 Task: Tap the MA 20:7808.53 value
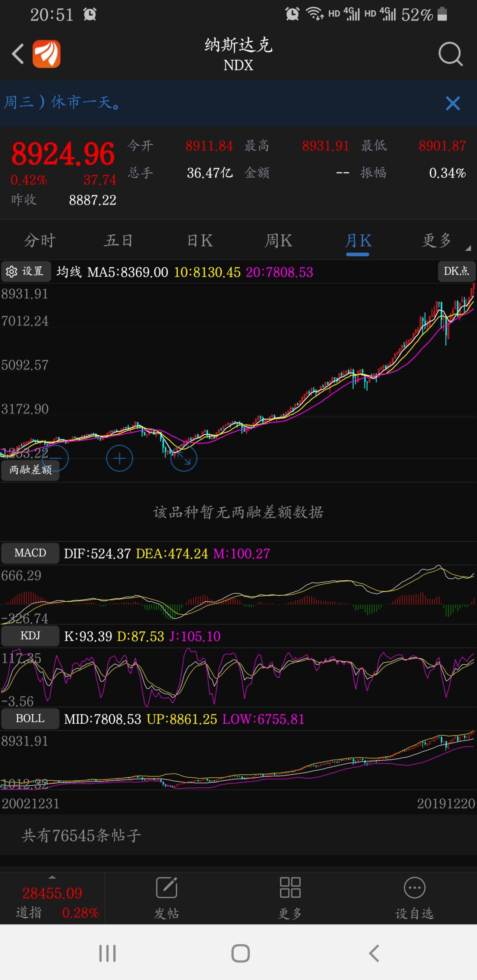[x=279, y=272]
